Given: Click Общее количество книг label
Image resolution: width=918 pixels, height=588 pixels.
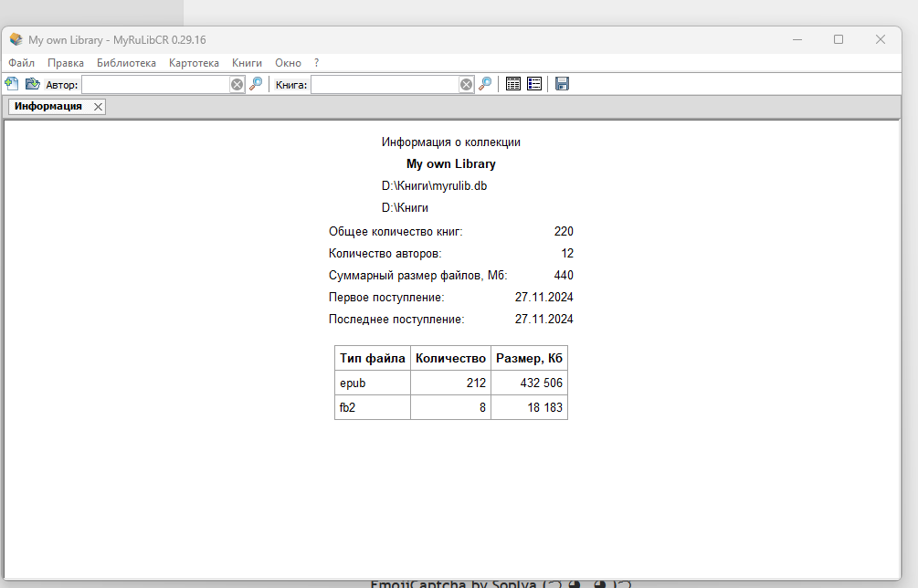Looking at the screenshot, I should [396, 232].
